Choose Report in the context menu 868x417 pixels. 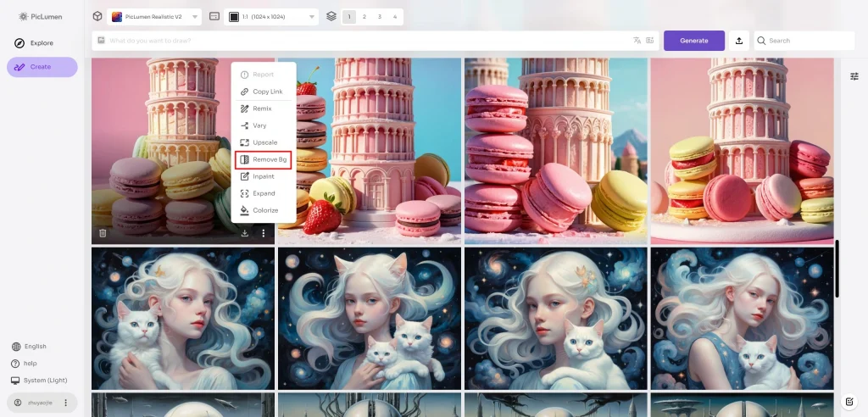pos(264,75)
